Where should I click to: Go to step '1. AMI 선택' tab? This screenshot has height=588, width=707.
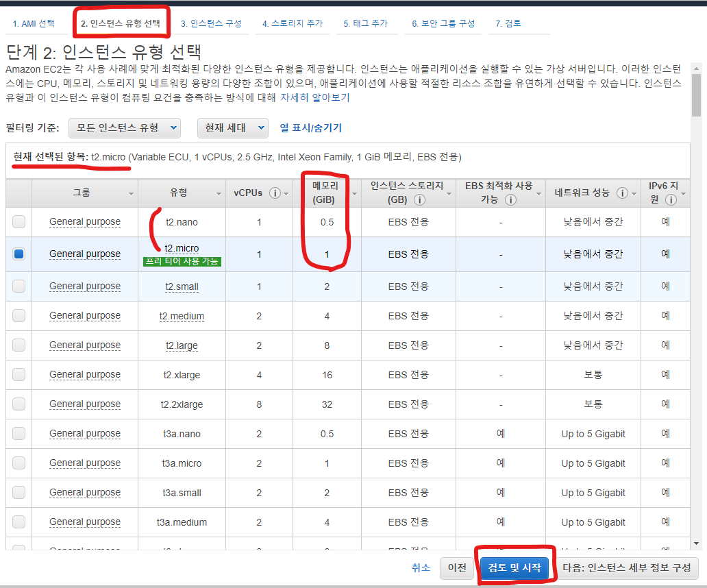pyautogui.click(x=34, y=23)
